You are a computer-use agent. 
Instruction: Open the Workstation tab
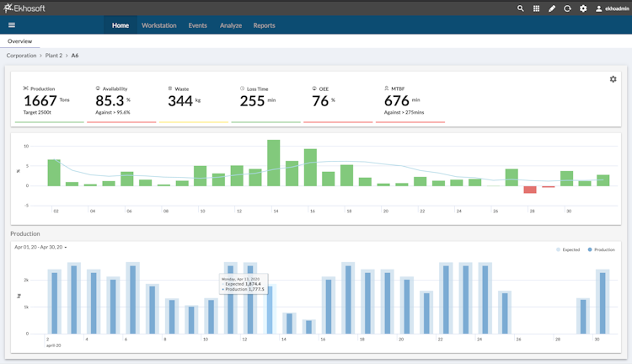pos(158,25)
